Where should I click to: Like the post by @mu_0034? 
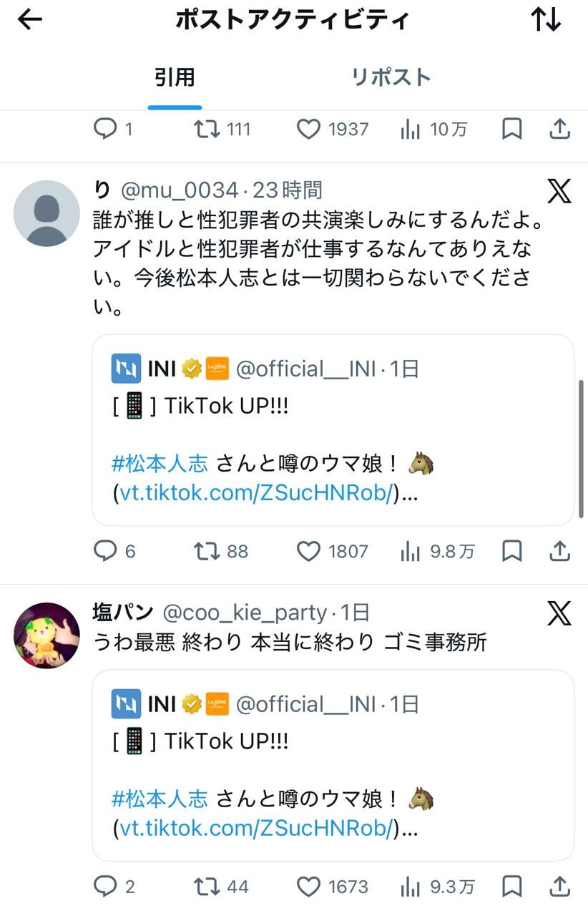[x=308, y=551]
